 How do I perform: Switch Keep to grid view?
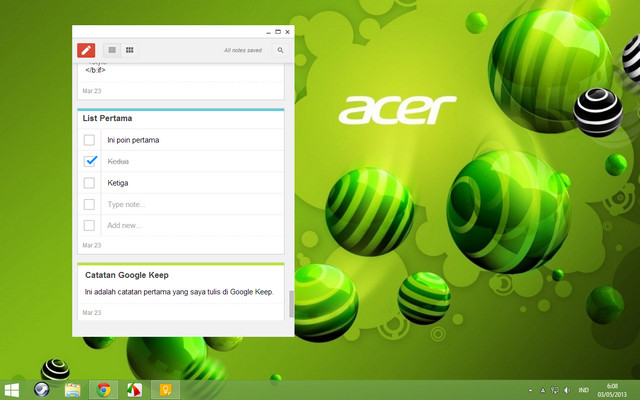click(x=129, y=50)
